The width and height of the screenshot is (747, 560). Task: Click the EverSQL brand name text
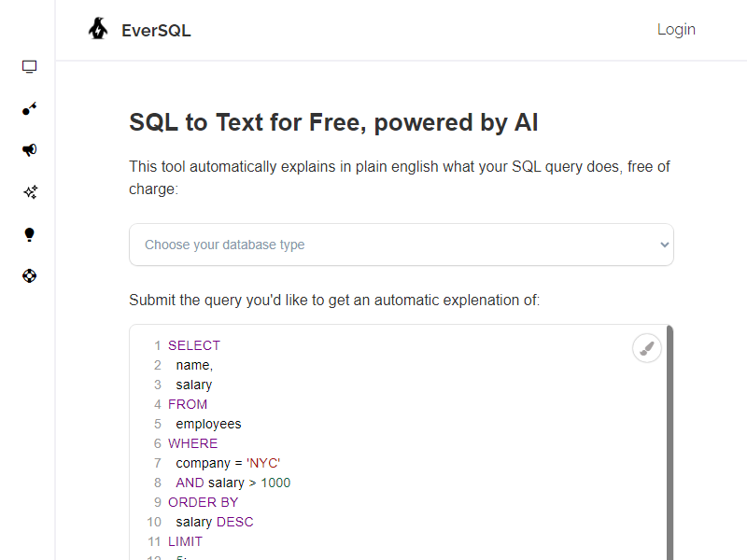pos(156,31)
